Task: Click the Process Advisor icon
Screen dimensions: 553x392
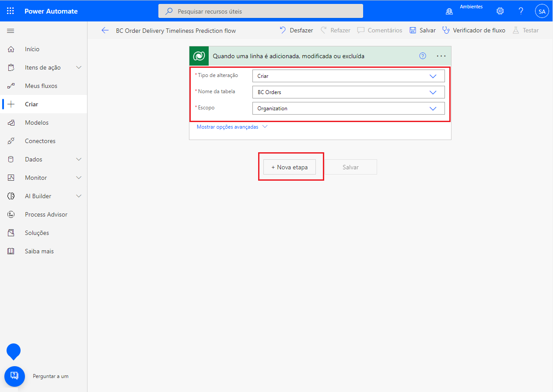Action: (11, 214)
